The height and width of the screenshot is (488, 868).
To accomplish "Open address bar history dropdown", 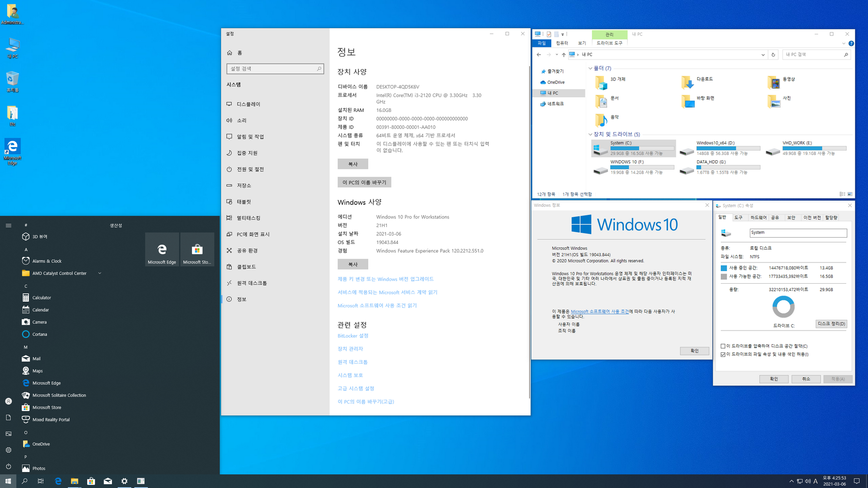I will pos(763,55).
